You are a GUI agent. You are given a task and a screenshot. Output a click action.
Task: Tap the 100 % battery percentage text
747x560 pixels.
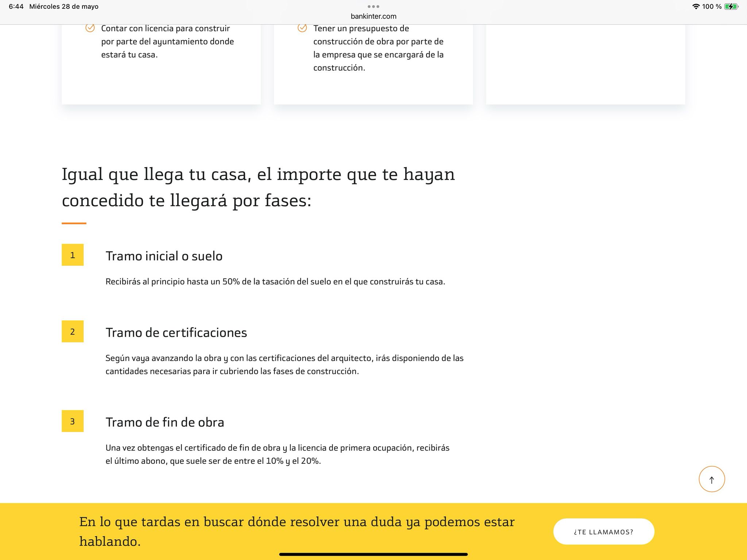click(712, 7)
